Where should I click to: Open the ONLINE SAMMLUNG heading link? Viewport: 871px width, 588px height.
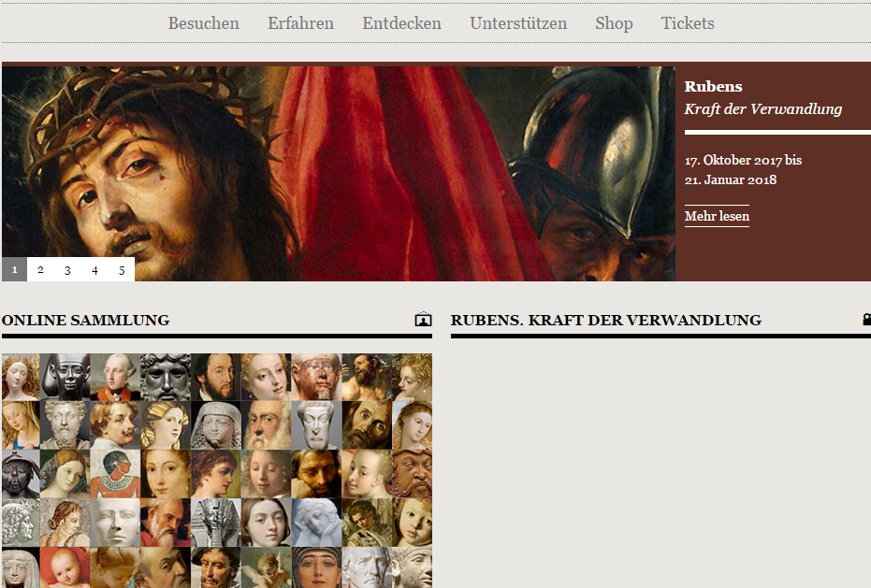(86, 320)
